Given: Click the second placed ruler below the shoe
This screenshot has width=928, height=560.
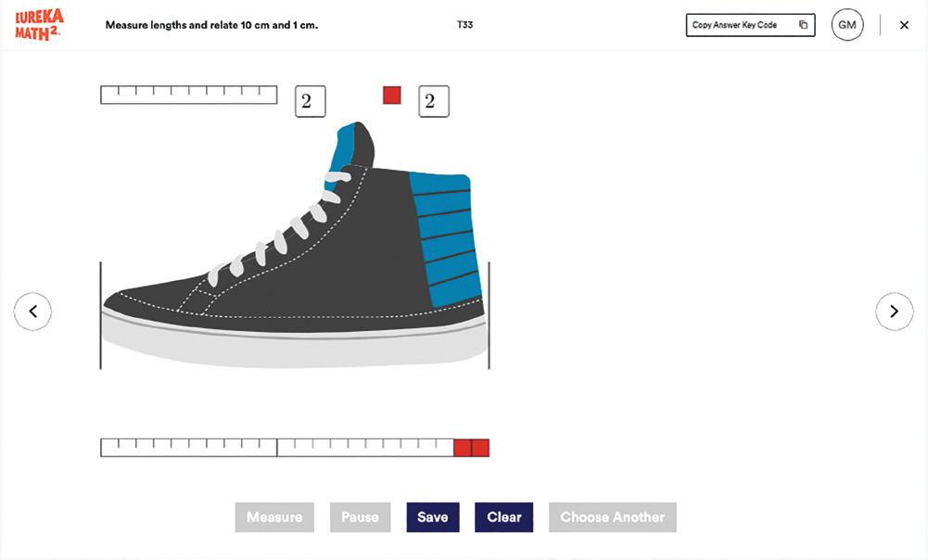Looking at the screenshot, I should click(365, 448).
